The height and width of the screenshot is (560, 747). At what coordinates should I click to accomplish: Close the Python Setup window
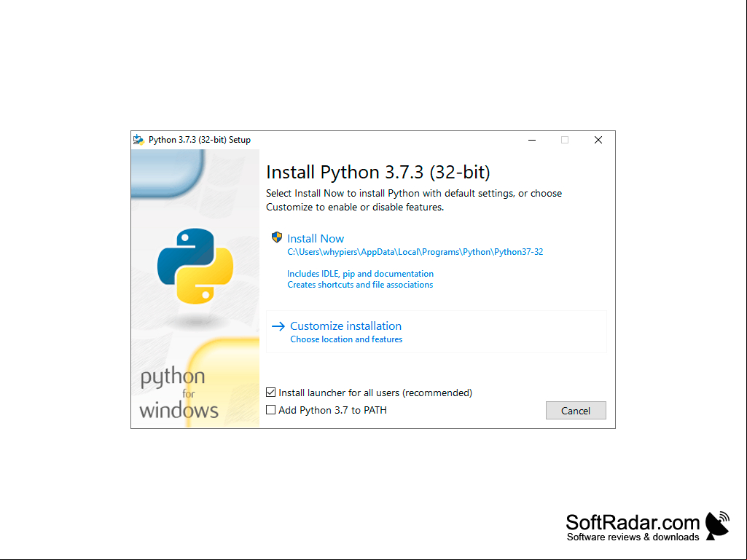coord(598,140)
